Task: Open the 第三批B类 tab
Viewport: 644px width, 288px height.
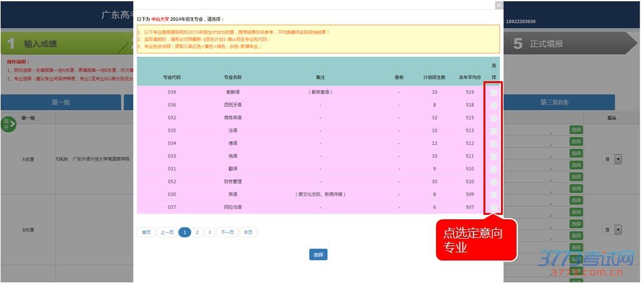Action: pos(554,102)
